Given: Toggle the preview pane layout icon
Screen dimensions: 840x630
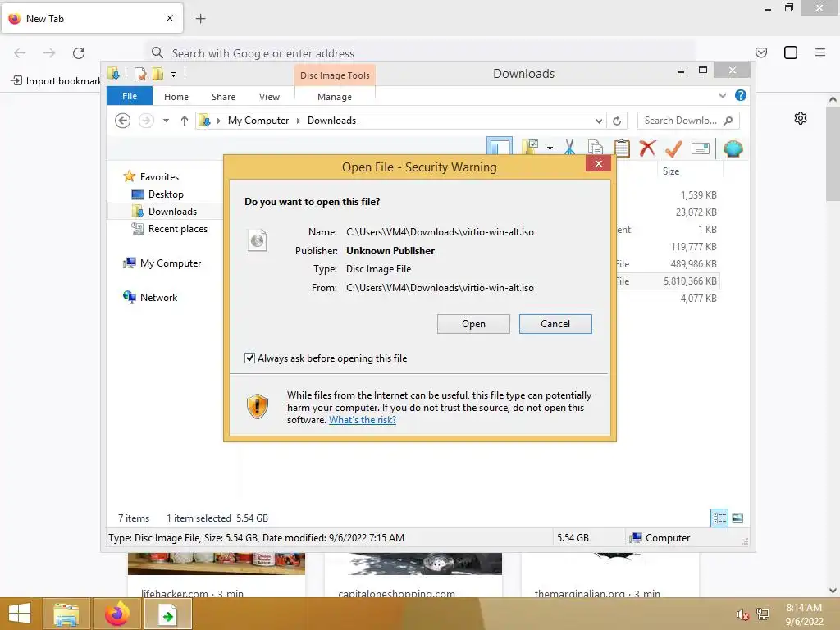Looking at the screenshot, I should click(500, 147).
